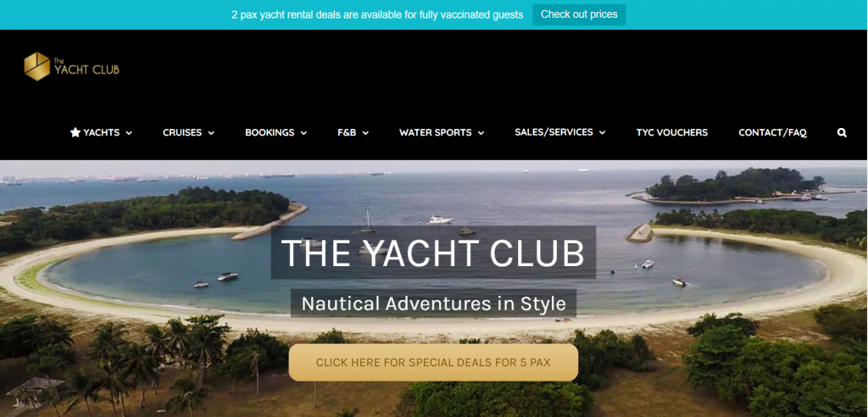This screenshot has width=868, height=417.
Task: Click the special deals for 5 pax button
Action: pos(433,363)
